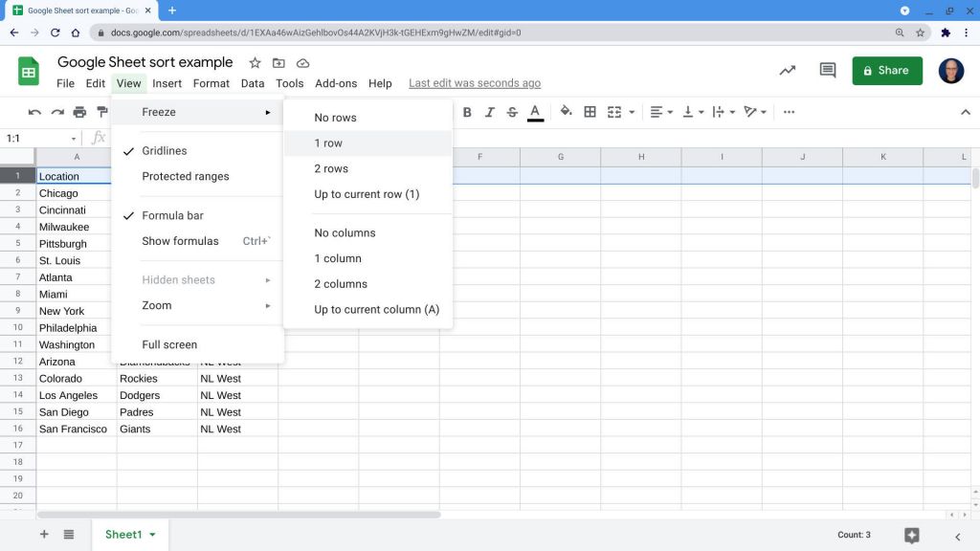Image resolution: width=980 pixels, height=551 pixels.
Task: Open the Zoom submenu
Action: tap(156, 305)
